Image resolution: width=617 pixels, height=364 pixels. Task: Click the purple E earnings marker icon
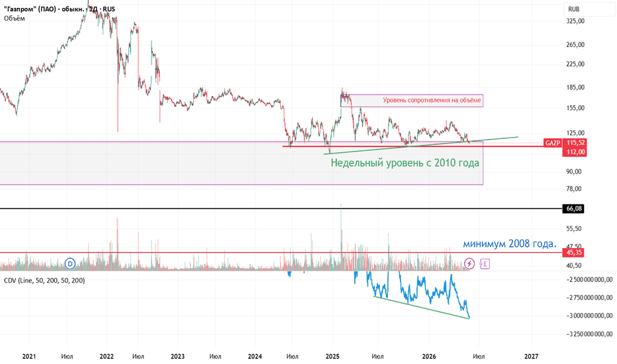point(485,263)
